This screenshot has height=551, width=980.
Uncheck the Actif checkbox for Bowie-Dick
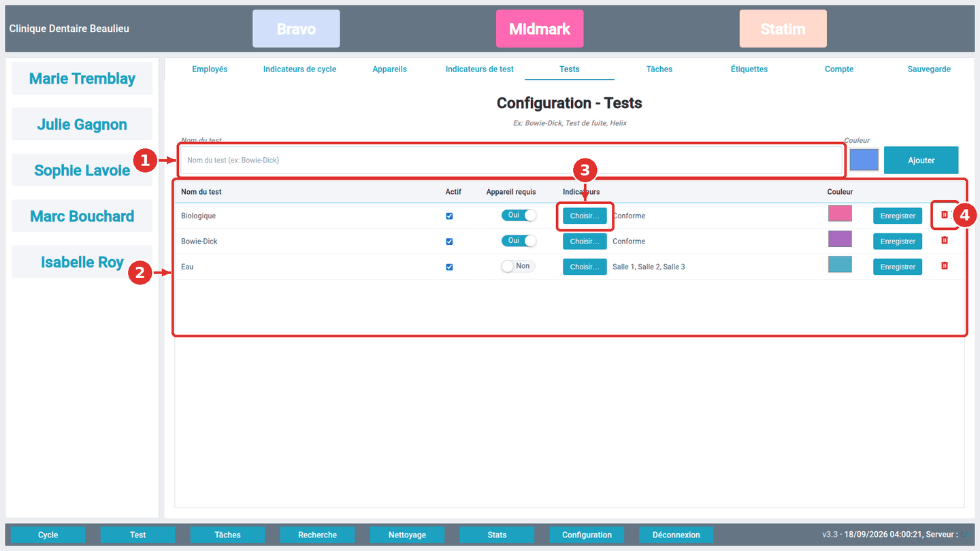(449, 241)
